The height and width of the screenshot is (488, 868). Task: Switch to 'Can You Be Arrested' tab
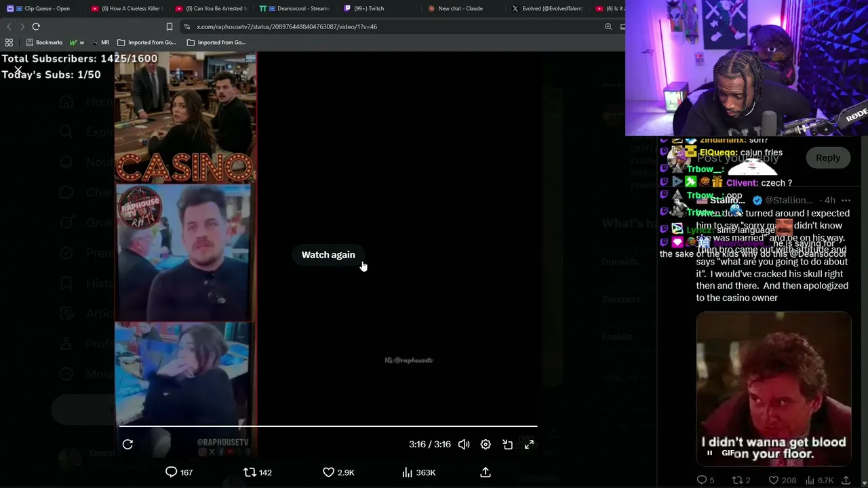pos(210,8)
